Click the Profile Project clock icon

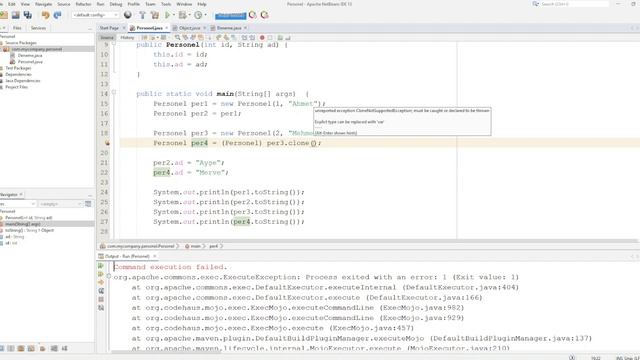(x=198, y=15)
